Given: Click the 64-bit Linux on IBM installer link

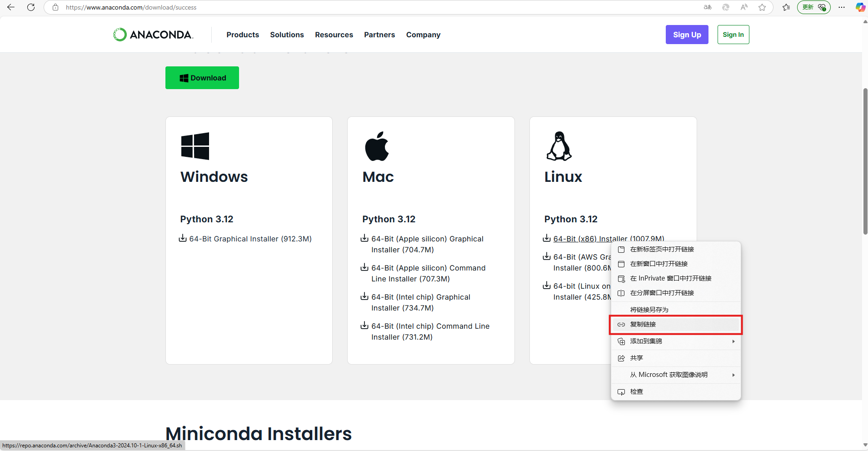Looking at the screenshot, I should [x=582, y=291].
